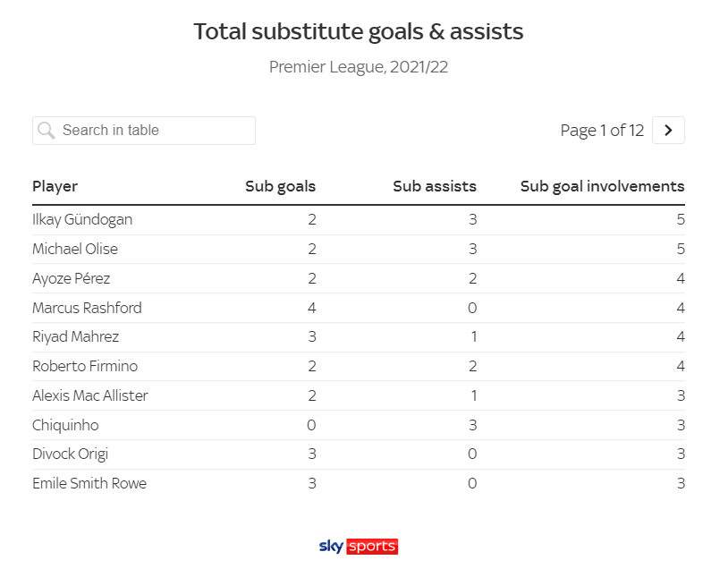
Task: Select Roberto Firmino from the table
Action: [85, 366]
